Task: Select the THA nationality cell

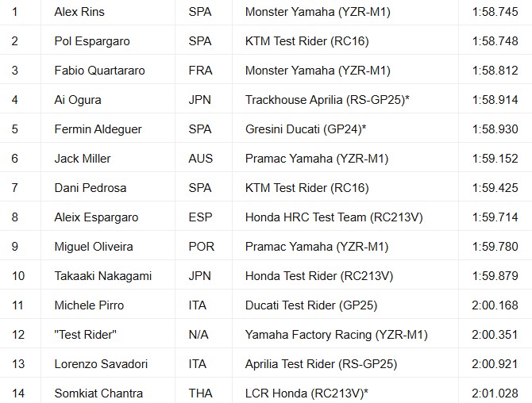Action: point(201,393)
